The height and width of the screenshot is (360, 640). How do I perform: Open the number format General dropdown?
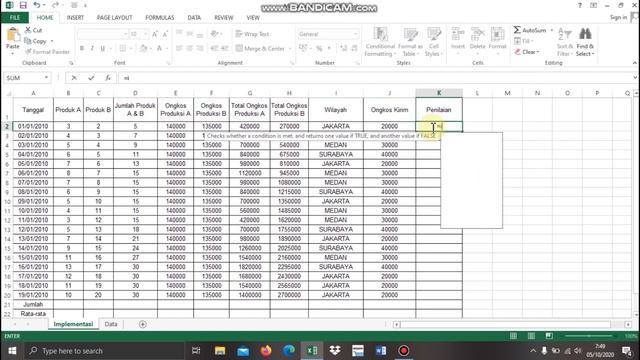[x=356, y=34]
